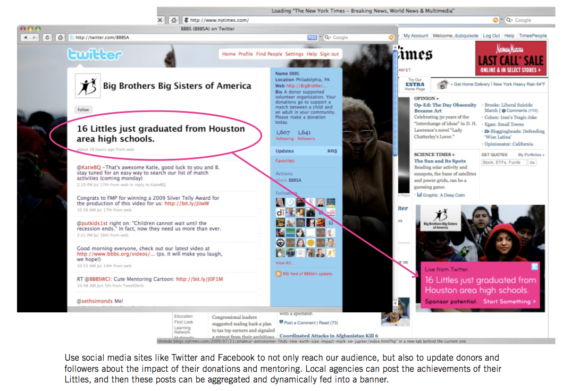Click Sign out on Twitter
Viewport: 588px width, 391px height.
tap(329, 54)
